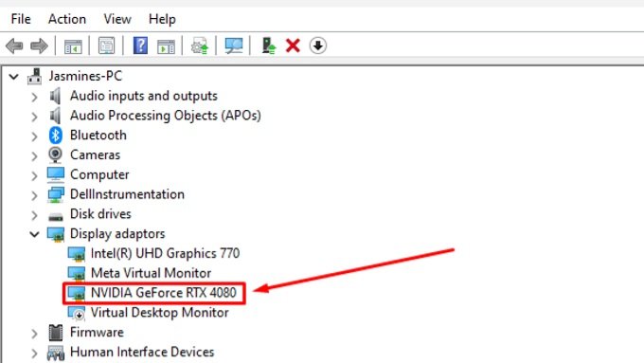Click the Cameras webcam icon
This screenshot has width=644, height=363.
pyautogui.click(x=56, y=155)
